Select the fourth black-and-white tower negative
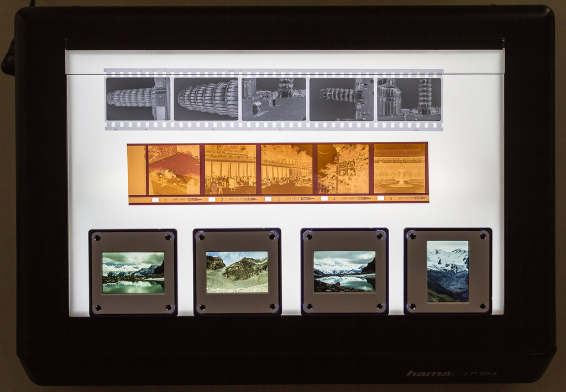The image size is (566, 392). coord(342,99)
